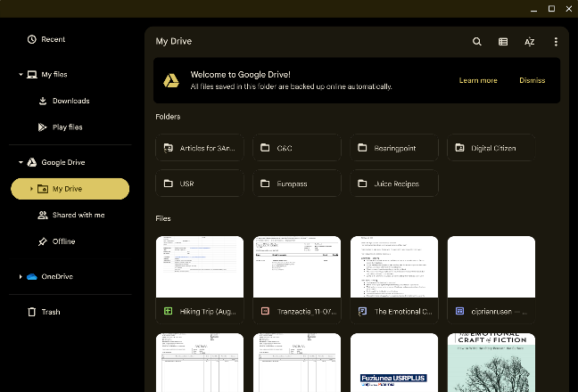Click the blue icon of ciprianrusen file

(x=459, y=312)
